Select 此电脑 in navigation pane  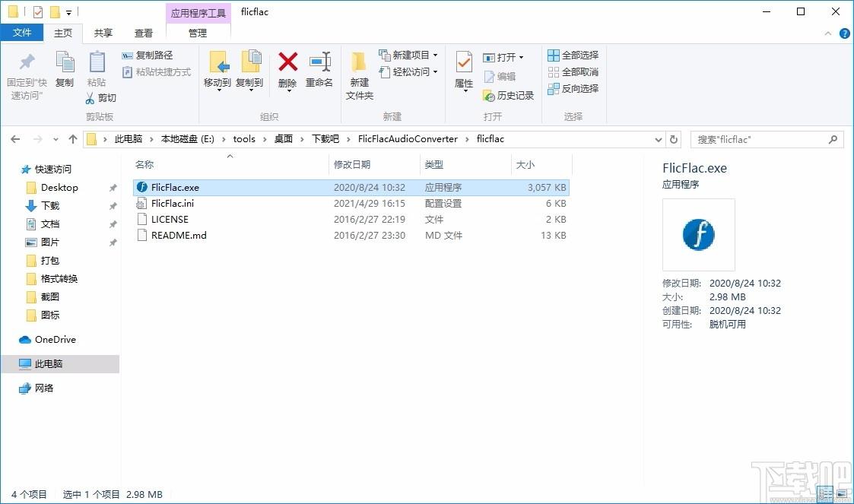[x=60, y=363]
